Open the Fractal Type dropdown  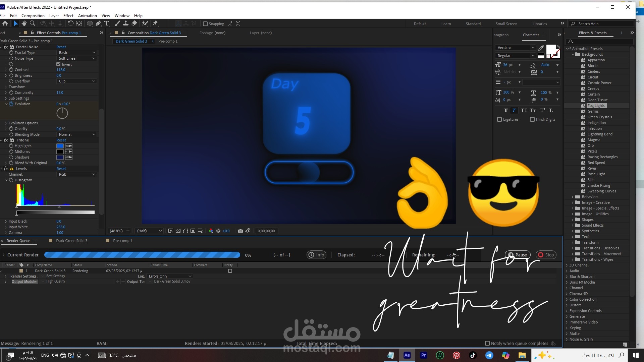tap(77, 53)
